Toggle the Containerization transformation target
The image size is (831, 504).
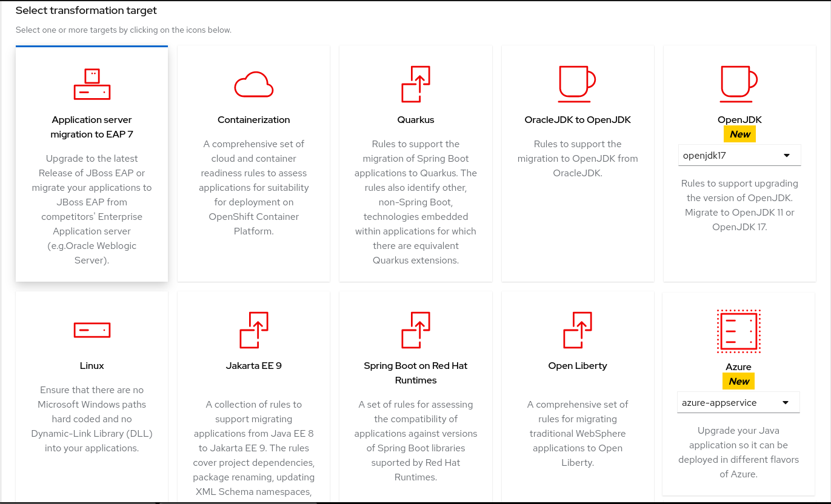253,164
